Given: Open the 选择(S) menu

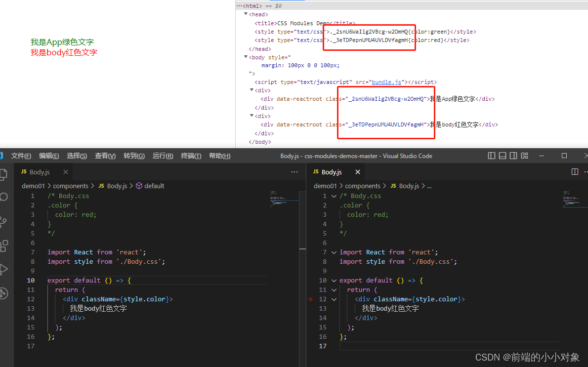Looking at the screenshot, I should [x=77, y=156].
